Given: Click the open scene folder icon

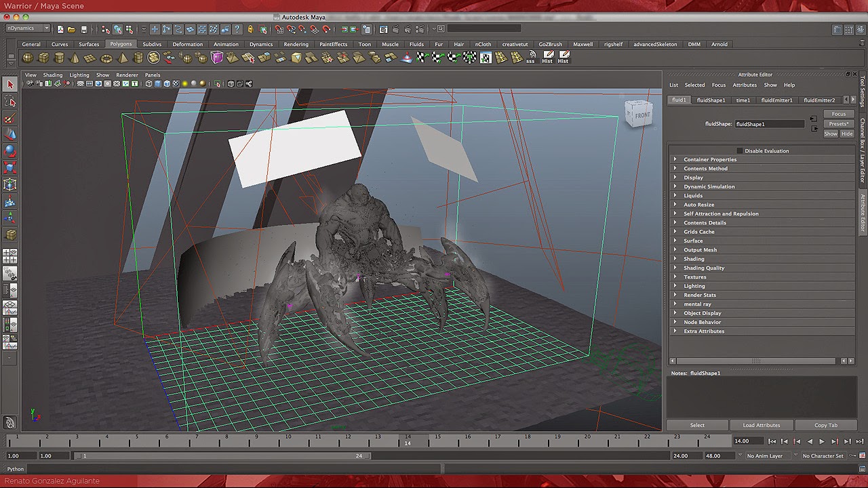Looking at the screenshot, I should coord(71,29).
